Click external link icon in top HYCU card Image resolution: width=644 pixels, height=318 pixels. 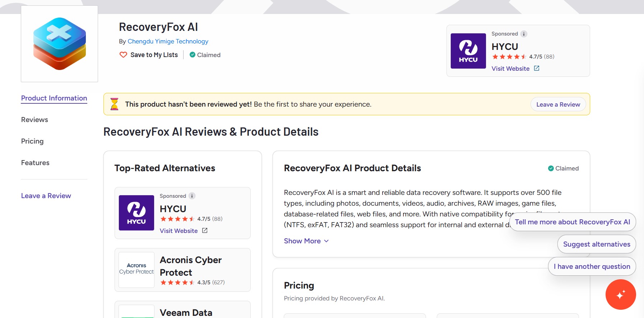(537, 68)
